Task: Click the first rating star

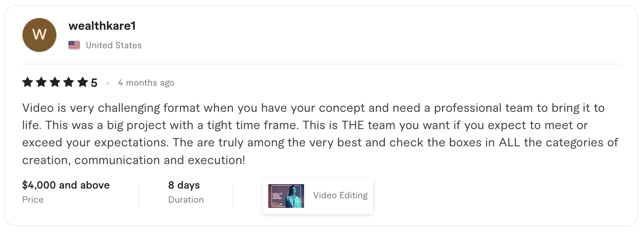Action: (28, 82)
